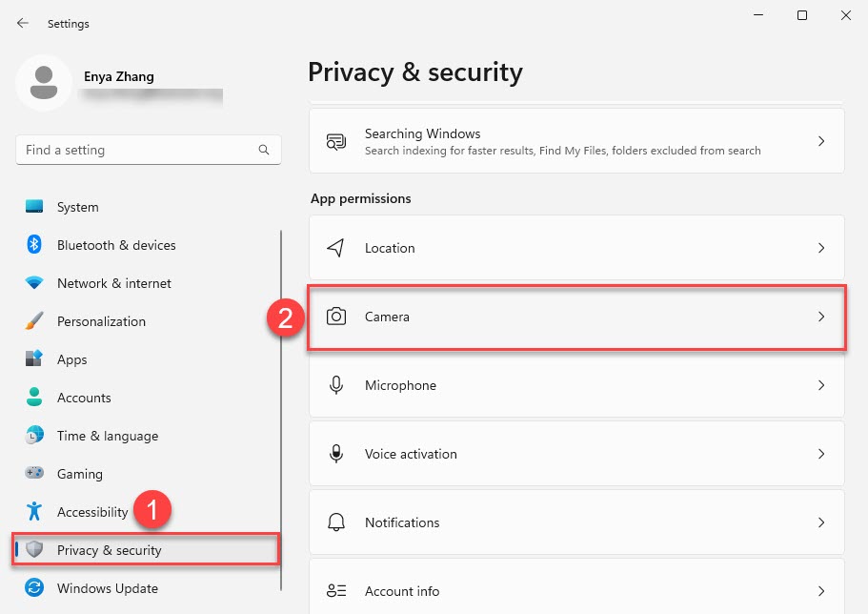Click the user profile avatar picture
Screen dimensions: 868x614
click(x=43, y=83)
